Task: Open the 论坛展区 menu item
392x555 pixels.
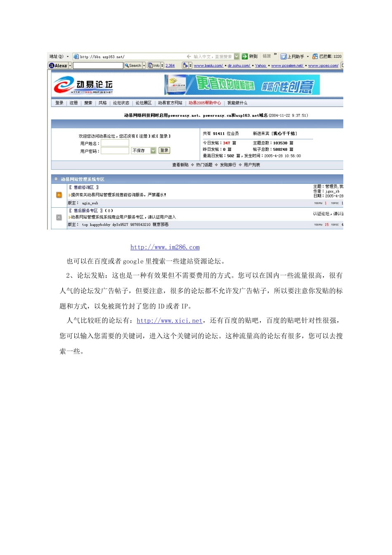Action: pyautogui.click(x=144, y=103)
